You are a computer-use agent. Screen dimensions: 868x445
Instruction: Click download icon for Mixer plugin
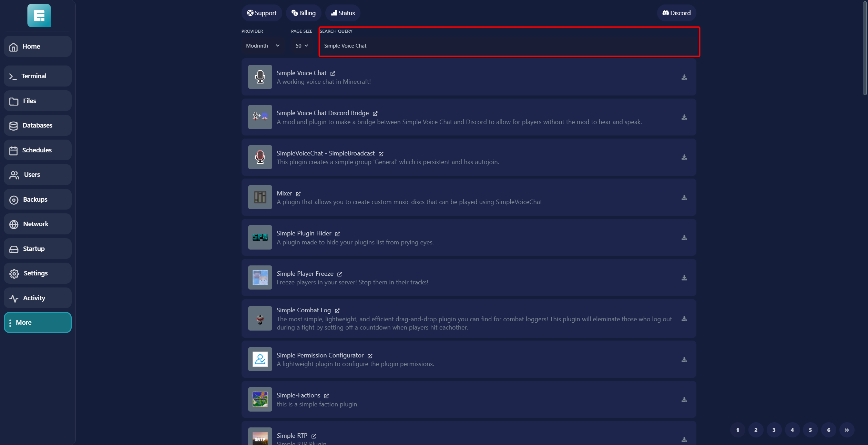[684, 198]
